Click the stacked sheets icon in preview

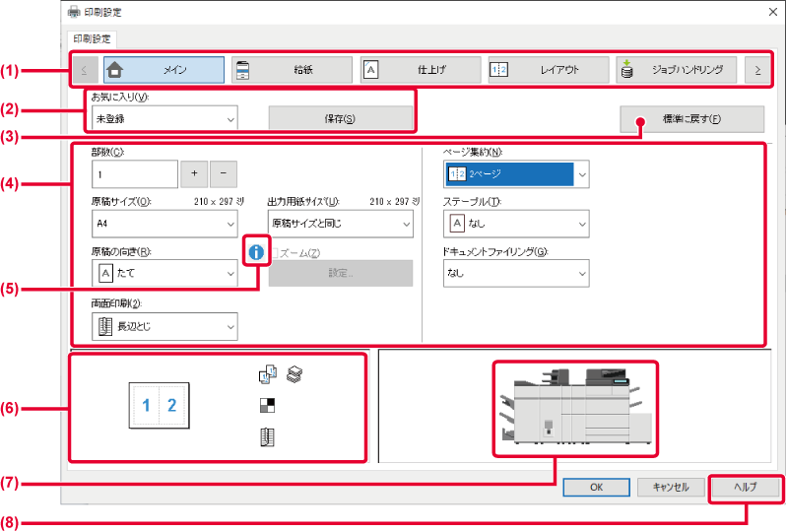(x=295, y=374)
